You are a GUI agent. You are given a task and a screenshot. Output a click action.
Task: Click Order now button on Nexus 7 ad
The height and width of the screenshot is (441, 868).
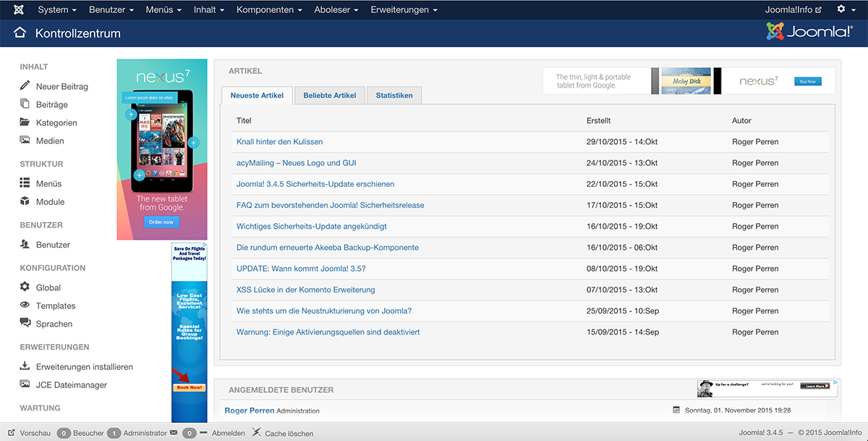[x=162, y=222]
